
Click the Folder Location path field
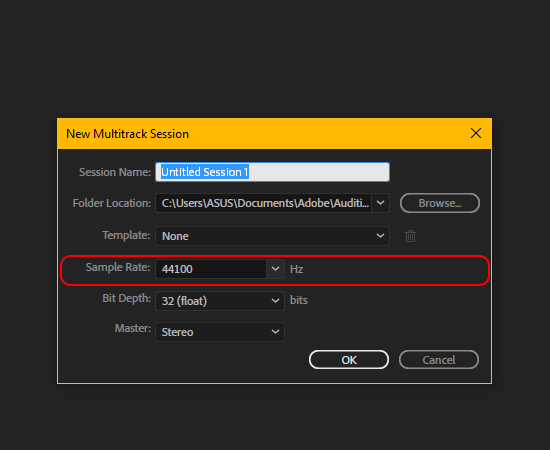tap(263, 203)
